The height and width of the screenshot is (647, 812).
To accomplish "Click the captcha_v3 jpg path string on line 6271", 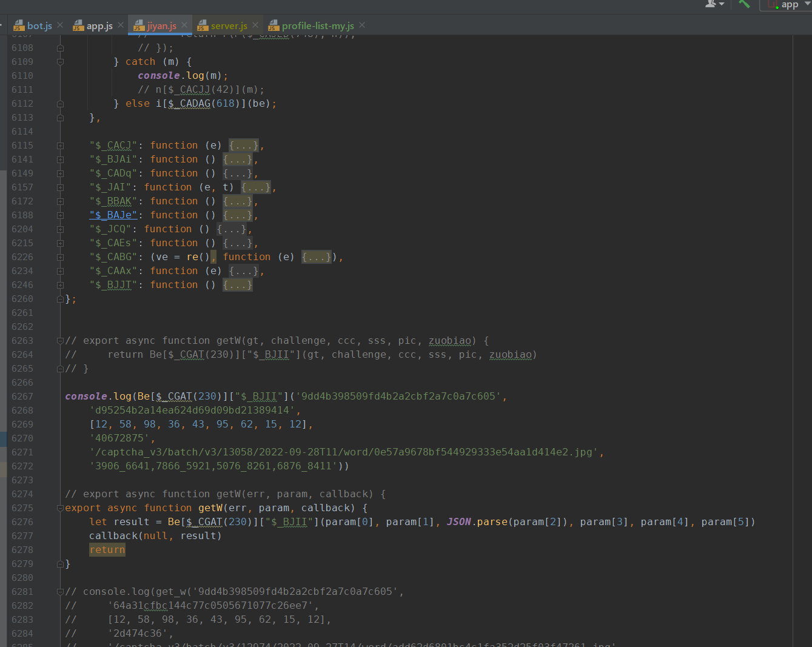I will click(x=344, y=452).
